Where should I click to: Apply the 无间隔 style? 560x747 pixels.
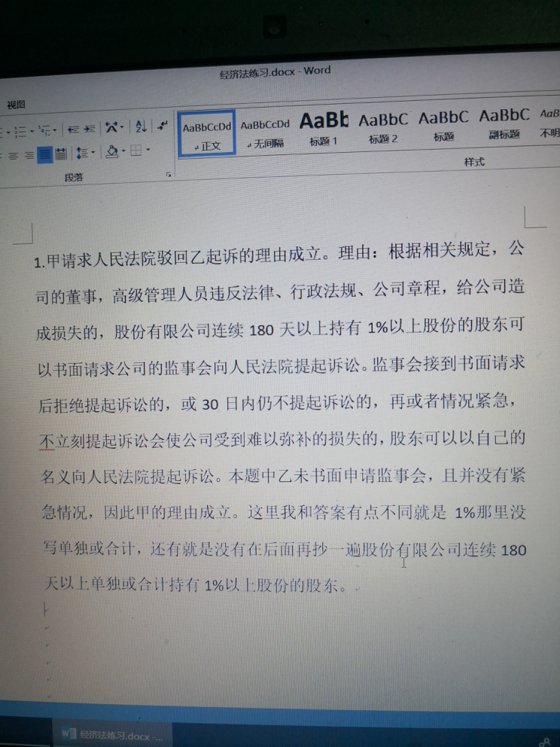[265, 133]
